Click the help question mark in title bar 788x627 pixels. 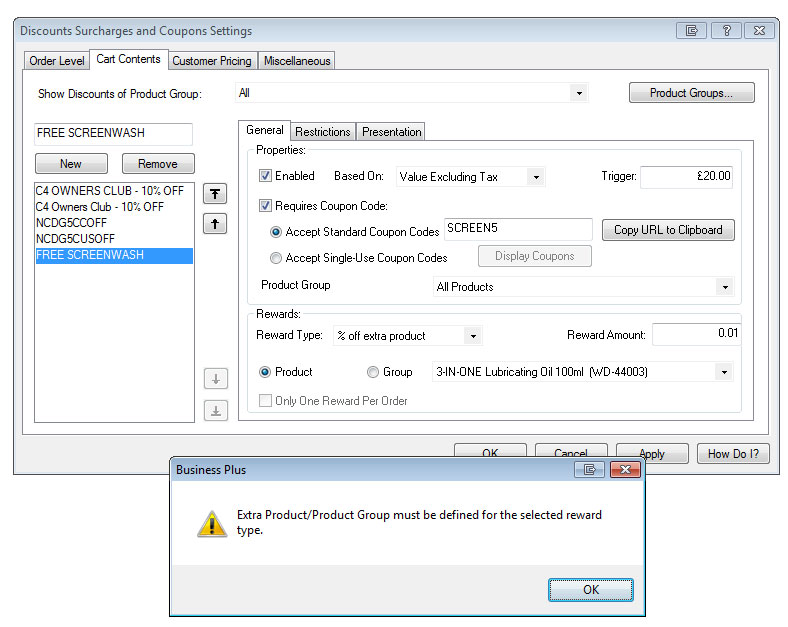point(726,31)
